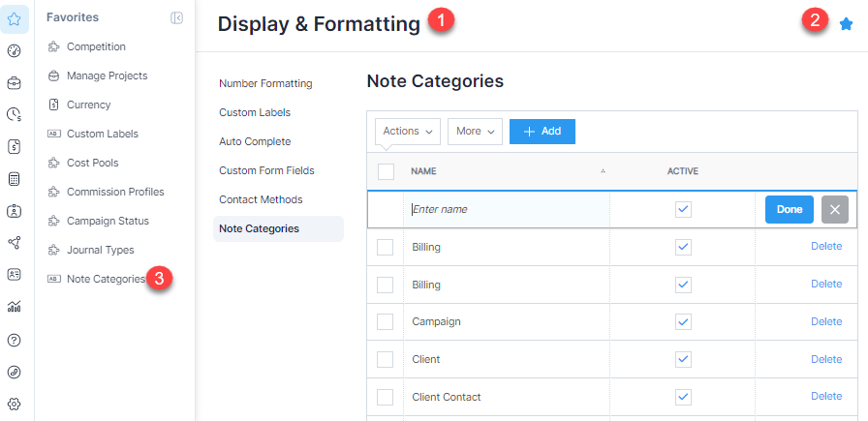Collapse the Favorites panel
Viewport: 868px width, 421px height.
tap(176, 18)
